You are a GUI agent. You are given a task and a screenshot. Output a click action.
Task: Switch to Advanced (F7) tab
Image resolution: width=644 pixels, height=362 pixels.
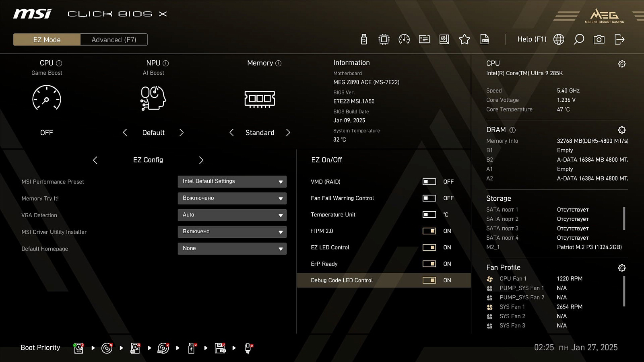(x=114, y=39)
